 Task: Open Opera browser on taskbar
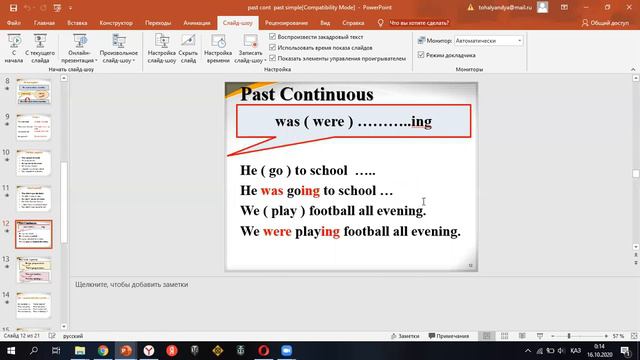(264, 351)
